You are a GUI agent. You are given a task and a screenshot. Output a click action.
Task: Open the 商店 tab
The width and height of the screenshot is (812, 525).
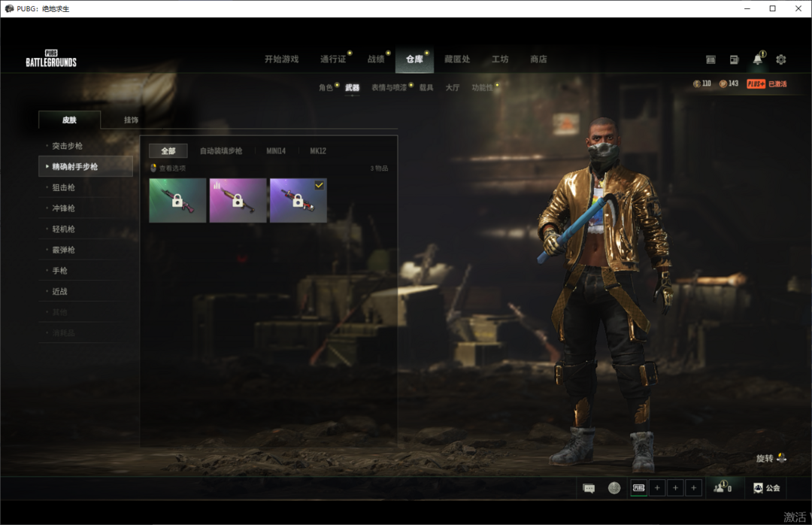(538, 59)
